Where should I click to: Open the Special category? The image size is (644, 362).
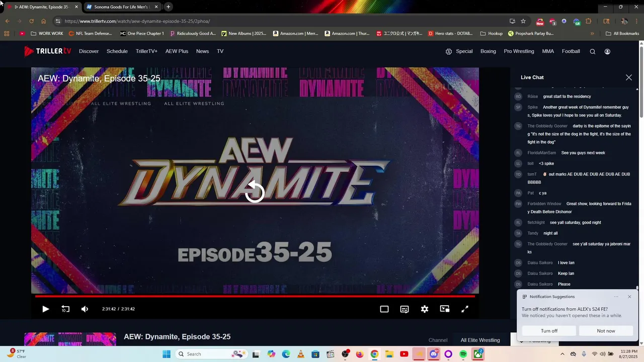click(x=459, y=51)
